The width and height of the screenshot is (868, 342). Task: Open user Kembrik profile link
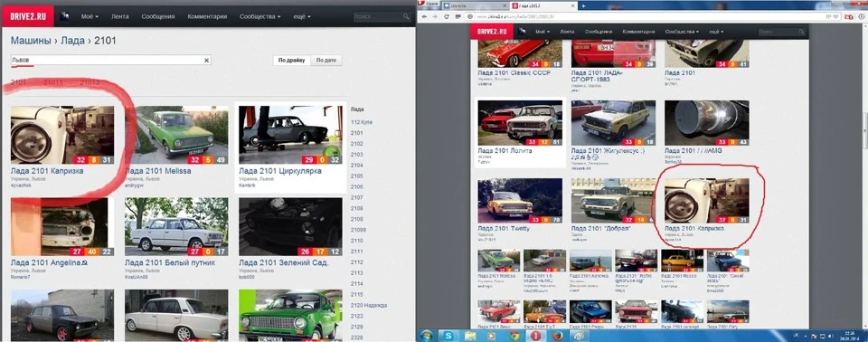point(248,185)
